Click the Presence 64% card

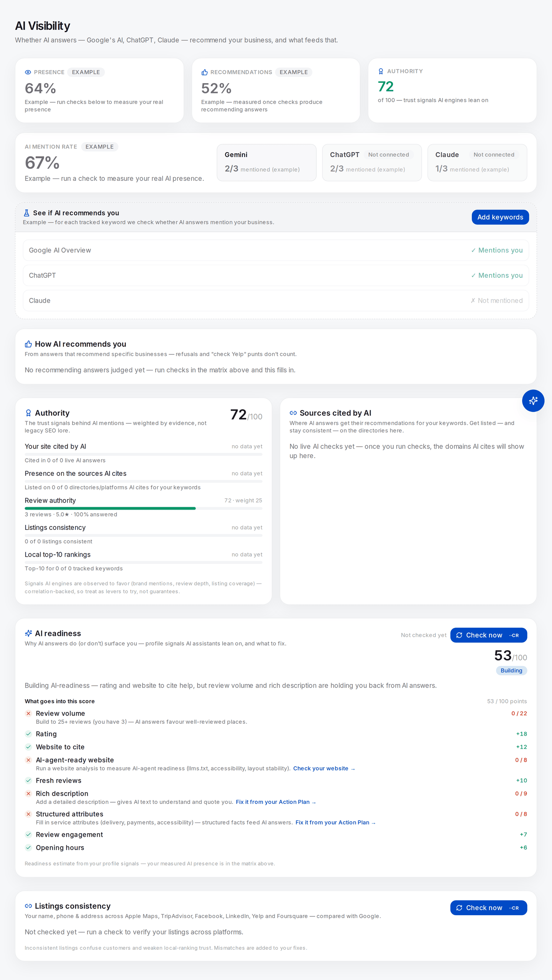[x=99, y=90]
